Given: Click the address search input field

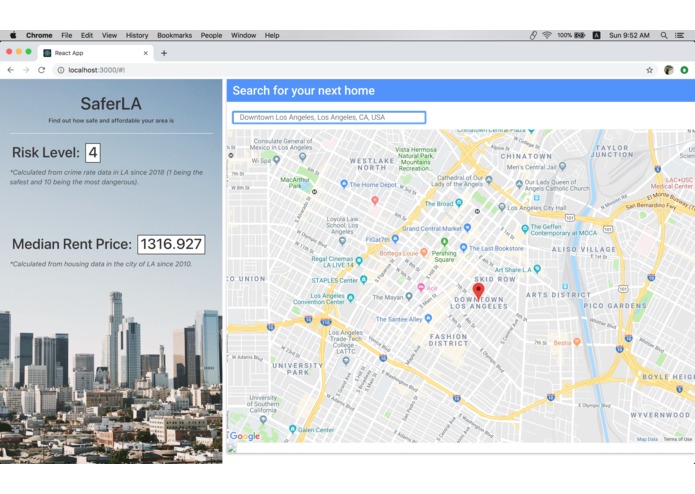Looking at the screenshot, I should point(329,117).
